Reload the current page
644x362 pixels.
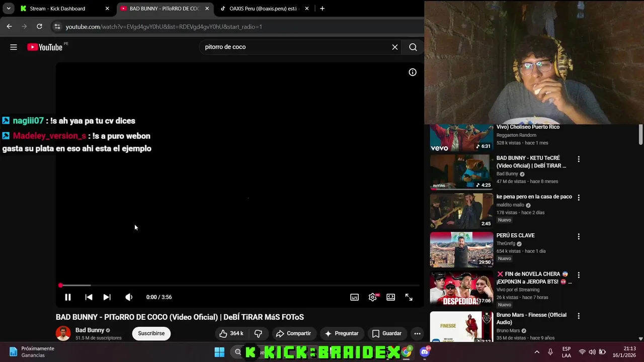39,27
